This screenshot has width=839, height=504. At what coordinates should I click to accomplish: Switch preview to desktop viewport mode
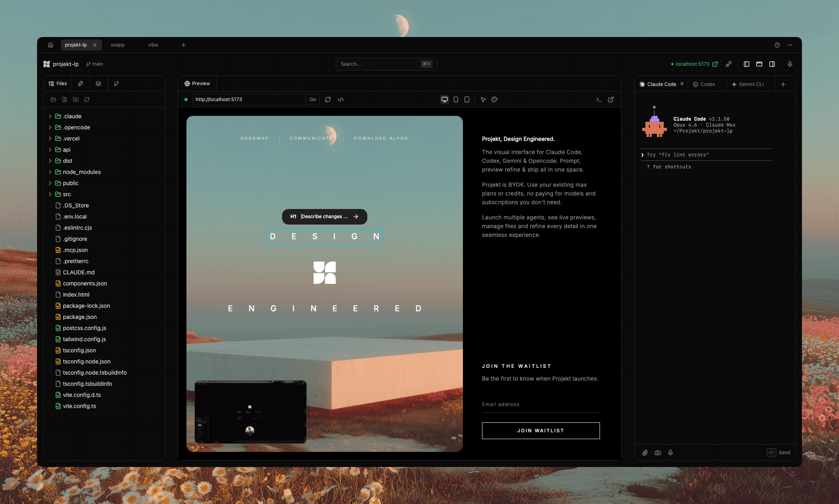pyautogui.click(x=444, y=100)
